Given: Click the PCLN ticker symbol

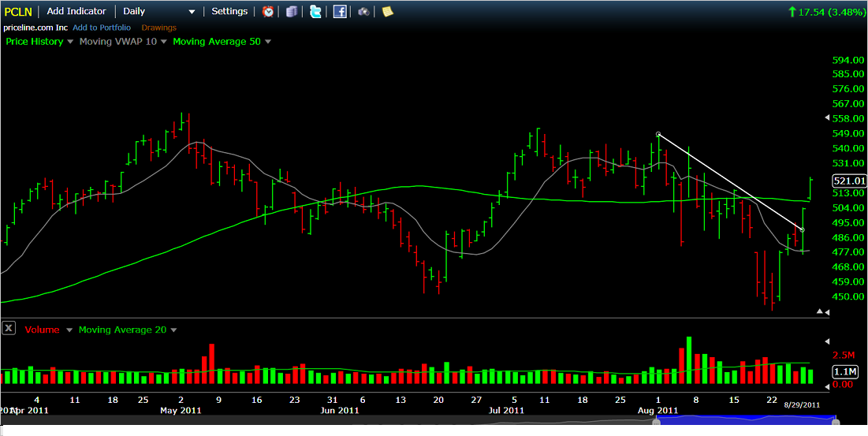Looking at the screenshot, I should (18, 12).
